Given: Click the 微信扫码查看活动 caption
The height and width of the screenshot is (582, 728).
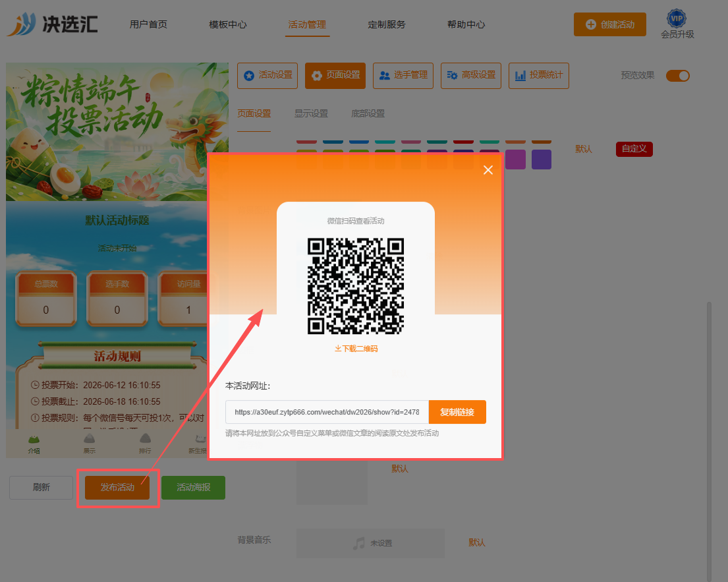Looking at the screenshot, I should tap(356, 221).
